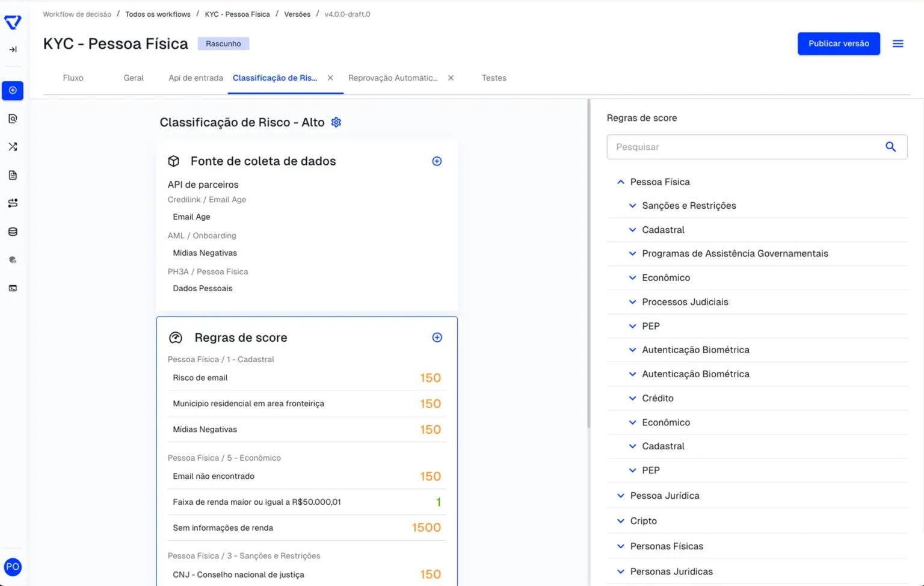Click the search magnifier in Regras de score

tap(890, 147)
